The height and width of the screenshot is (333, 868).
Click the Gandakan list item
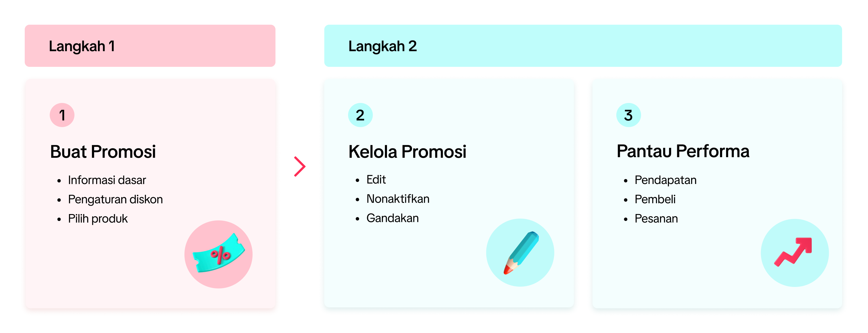(x=392, y=218)
